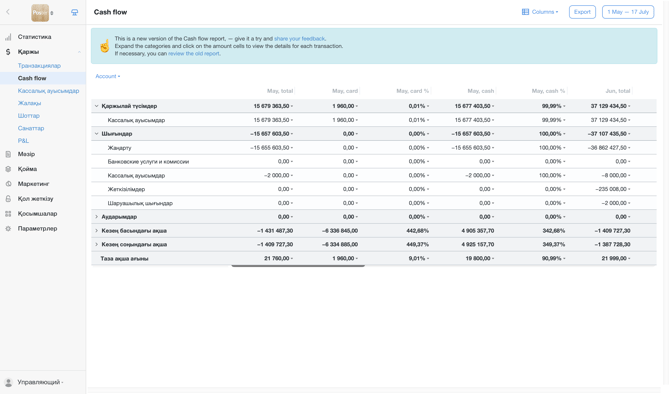The width and height of the screenshot is (670, 394).
Task: Click the Параметрлер gear icon
Action: pos(8,229)
